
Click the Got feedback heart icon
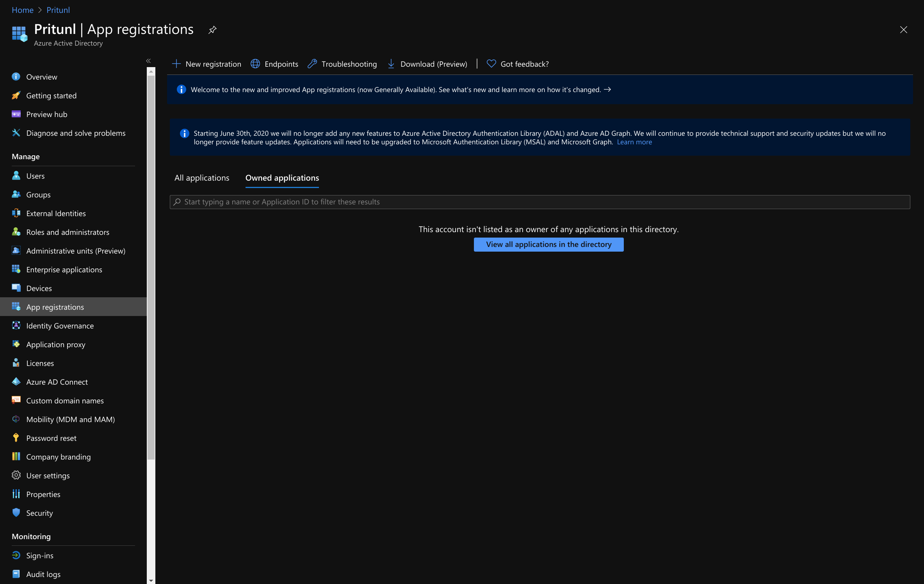pyautogui.click(x=491, y=64)
